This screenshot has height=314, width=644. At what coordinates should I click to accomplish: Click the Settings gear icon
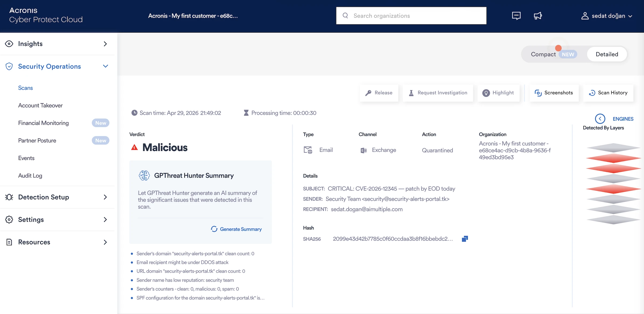pyautogui.click(x=9, y=220)
